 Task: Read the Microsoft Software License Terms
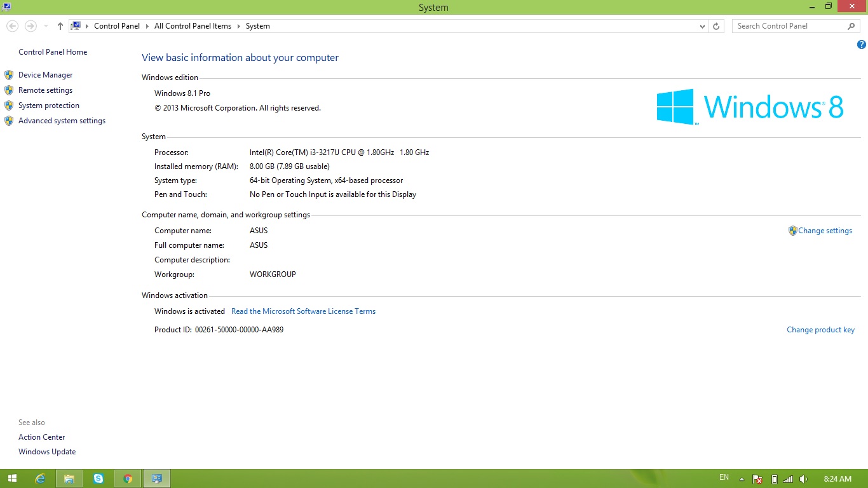(x=304, y=311)
